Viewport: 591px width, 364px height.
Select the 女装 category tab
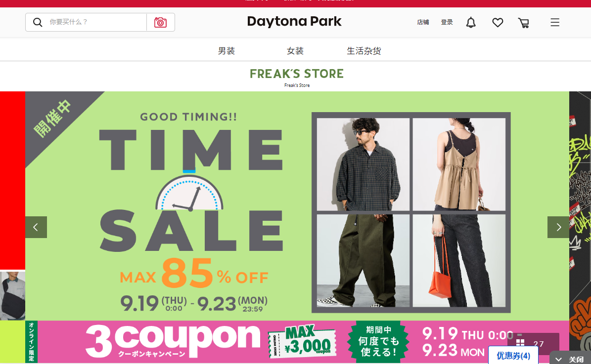click(x=295, y=51)
